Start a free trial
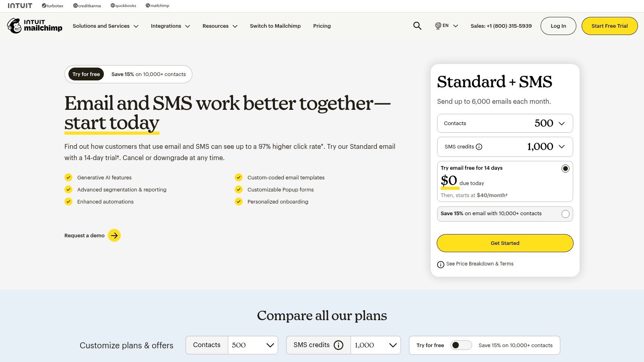The width and height of the screenshot is (644, 362). pyautogui.click(x=609, y=26)
